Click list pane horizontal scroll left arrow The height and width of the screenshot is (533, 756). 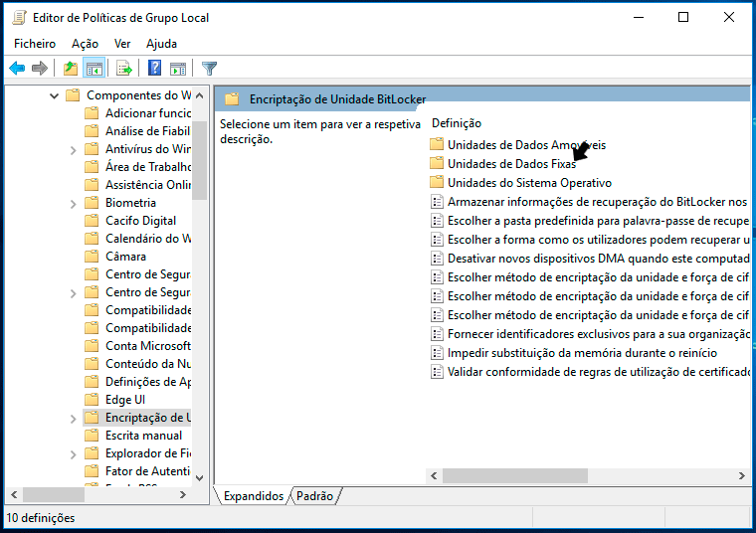click(434, 475)
